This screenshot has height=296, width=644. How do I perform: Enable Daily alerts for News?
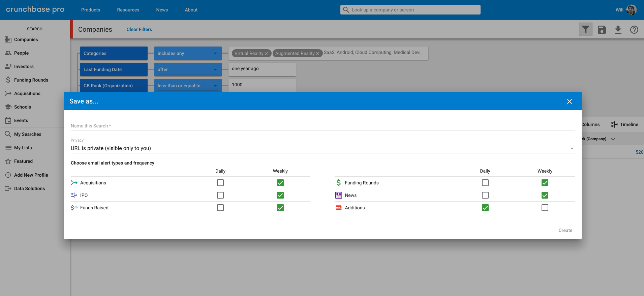[x=485, y=195]
